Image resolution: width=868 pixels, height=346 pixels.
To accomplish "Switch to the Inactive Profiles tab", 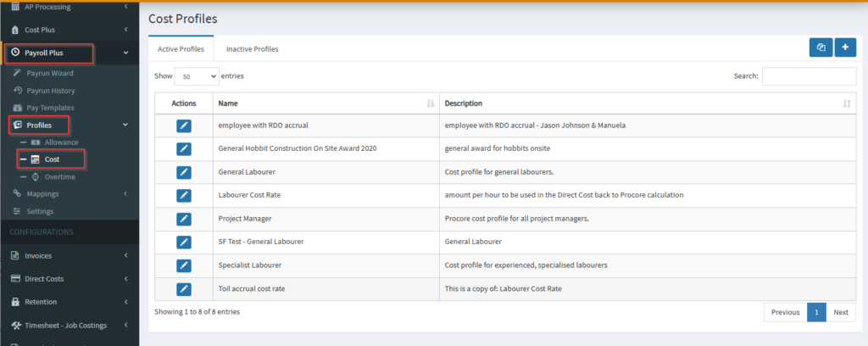I will pos(252,49).
